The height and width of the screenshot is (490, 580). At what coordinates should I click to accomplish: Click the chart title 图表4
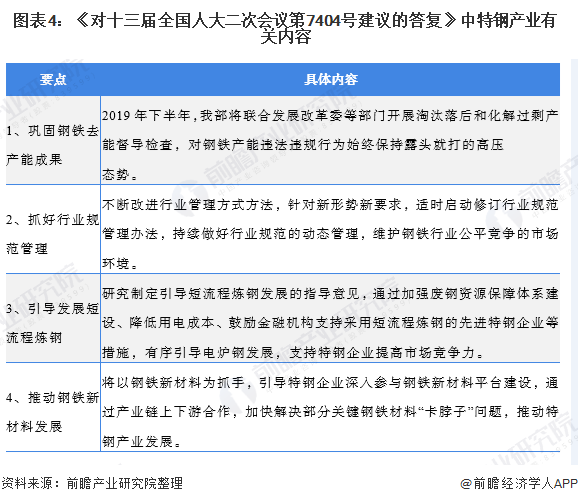click(x=284, y=28)
